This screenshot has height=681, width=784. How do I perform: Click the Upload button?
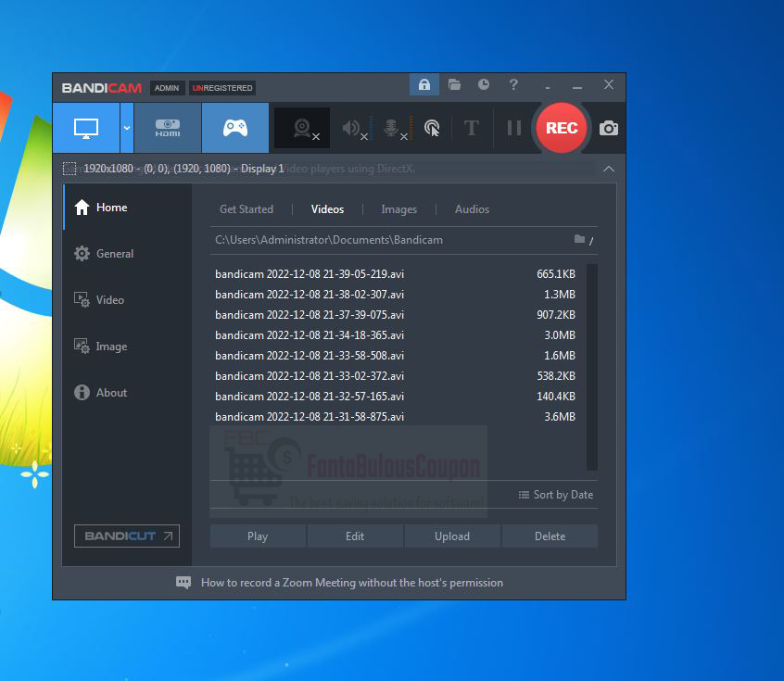coord(452,536)
